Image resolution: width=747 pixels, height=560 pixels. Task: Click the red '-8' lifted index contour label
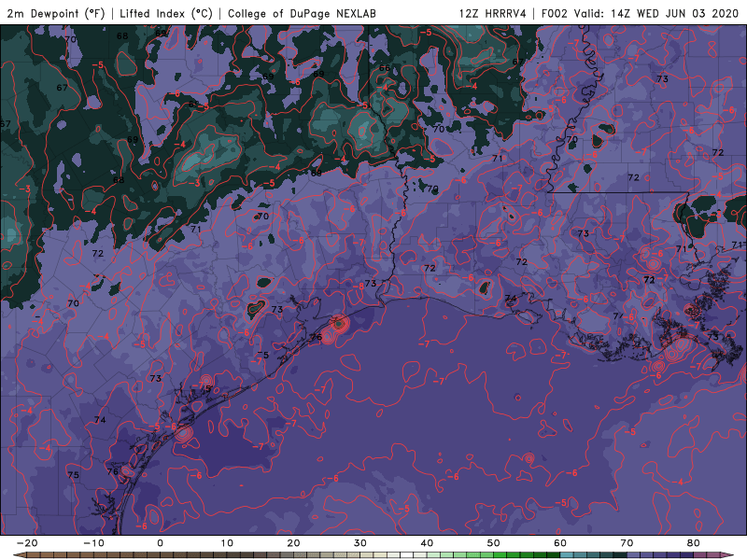click(x=359, y=287)
